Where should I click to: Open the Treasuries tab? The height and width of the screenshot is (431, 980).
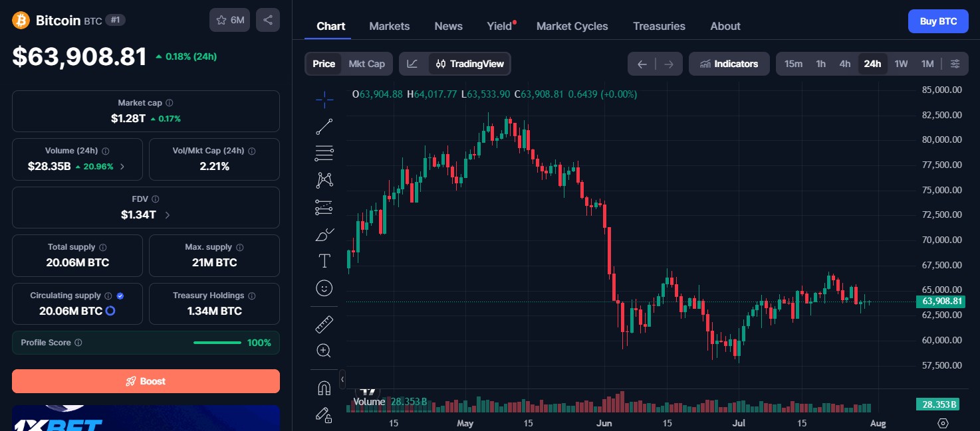[x=659, y=26]
